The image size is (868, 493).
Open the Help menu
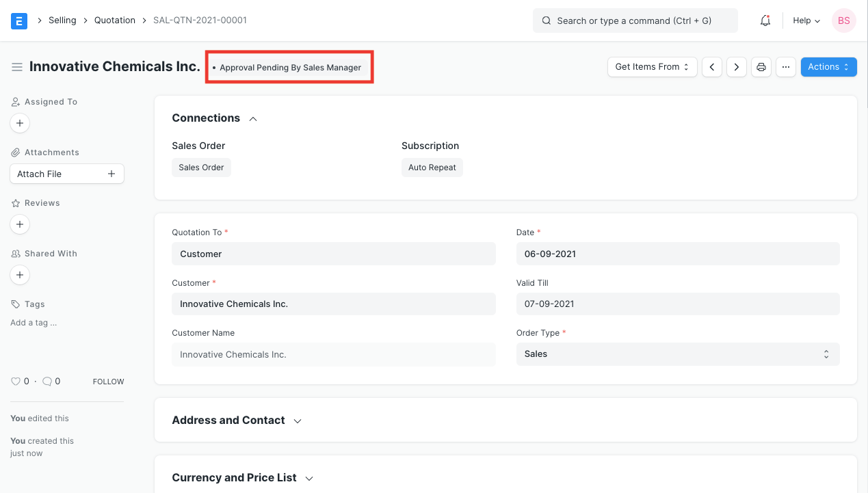[x=805, y=21]
